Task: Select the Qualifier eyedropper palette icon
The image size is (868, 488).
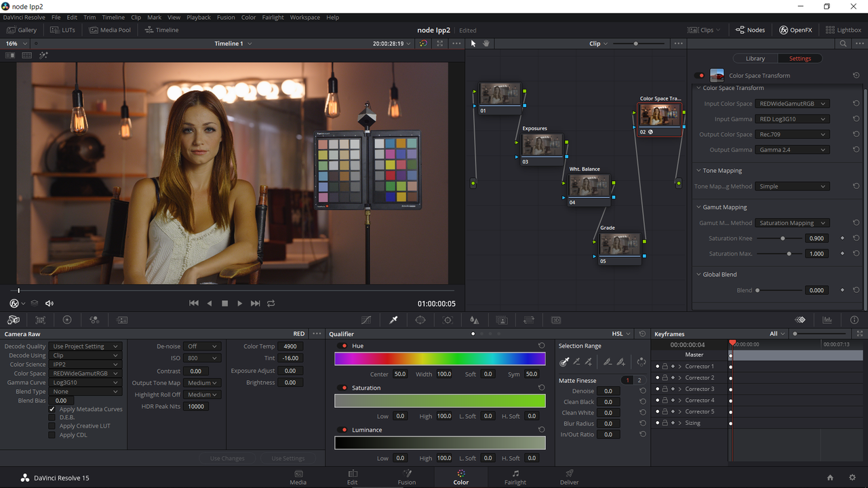Action: pyautogui.click(x=393, y=320)
